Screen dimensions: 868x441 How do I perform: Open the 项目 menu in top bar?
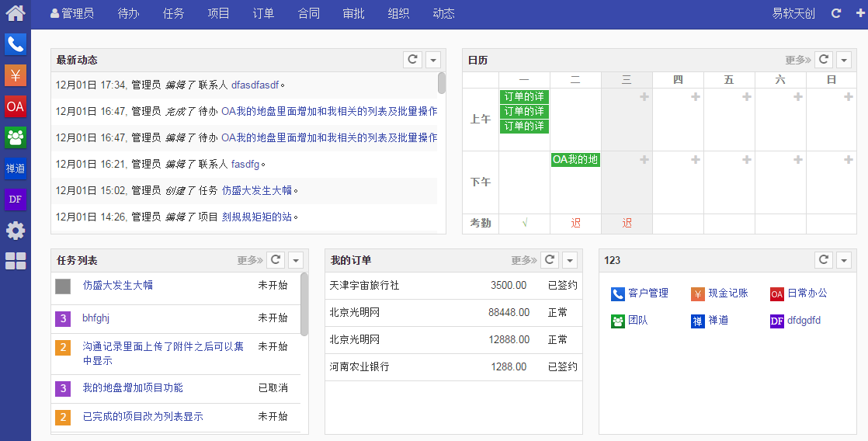click(x=219, y=13)
